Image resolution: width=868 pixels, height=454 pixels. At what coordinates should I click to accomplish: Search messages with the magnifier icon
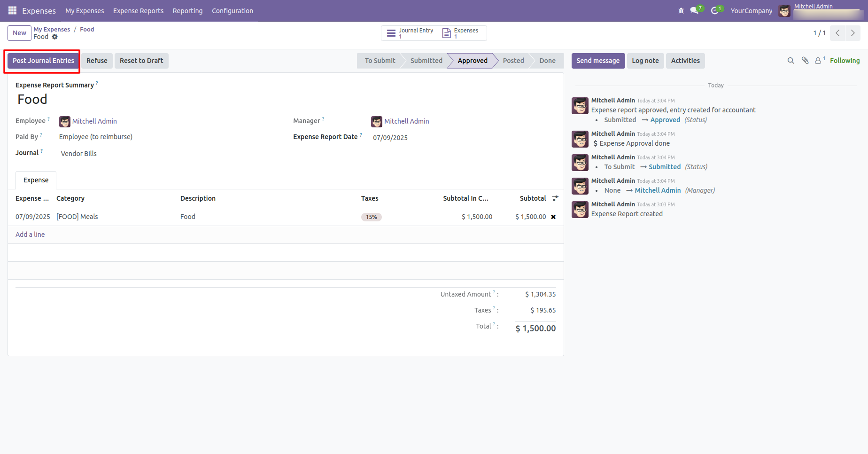(791, 61)
